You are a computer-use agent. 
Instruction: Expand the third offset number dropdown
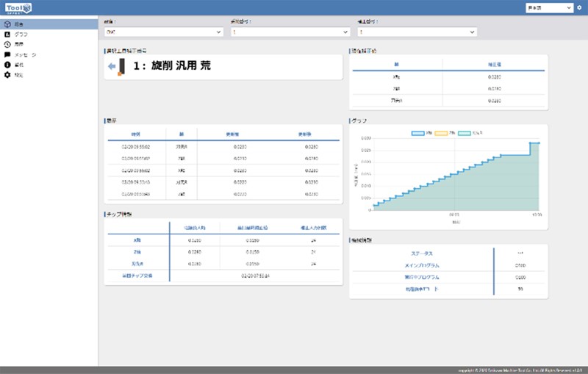click(x=417, y=32)
